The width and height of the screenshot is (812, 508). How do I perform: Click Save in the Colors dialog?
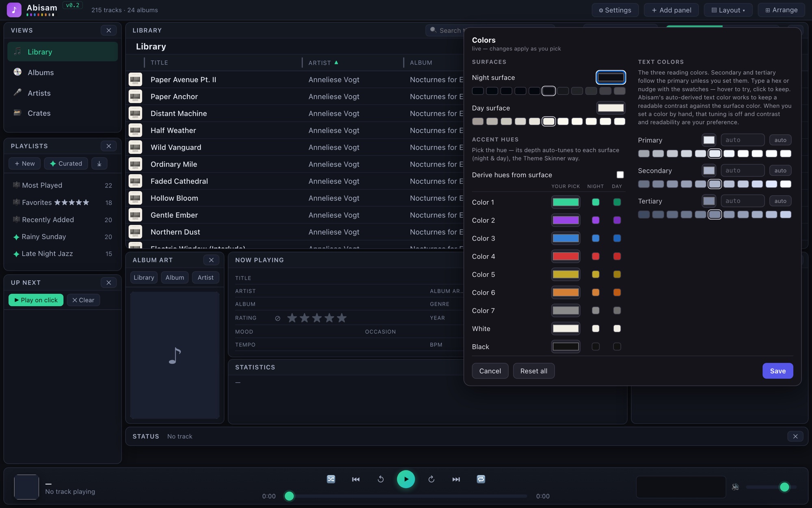(777, 371)
